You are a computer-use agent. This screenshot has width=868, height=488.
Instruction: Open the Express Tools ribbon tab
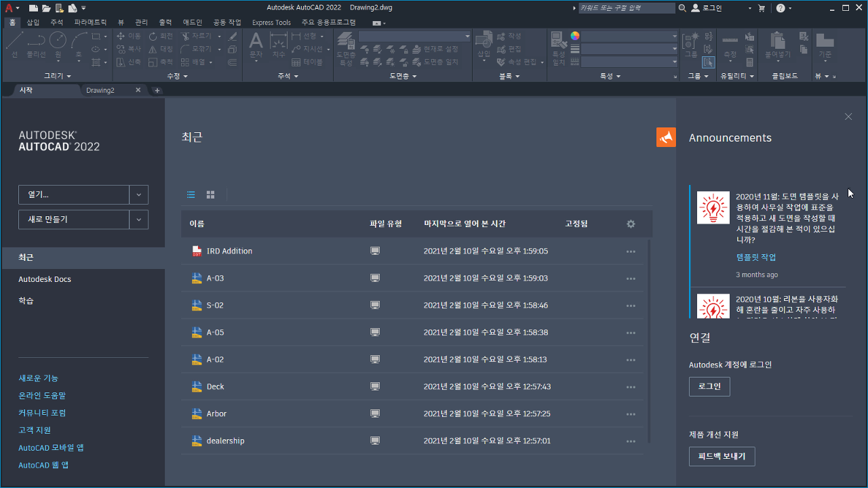[271, 22]
